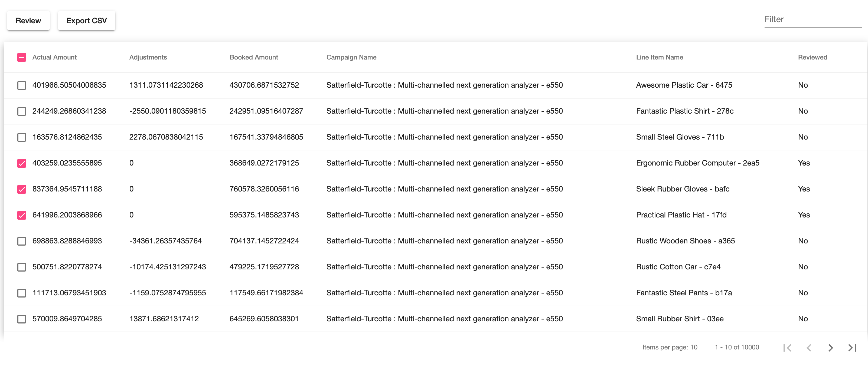Uncheck the Ergonomic Rubber Computer - 2ea5 row

tap(22, 163)
